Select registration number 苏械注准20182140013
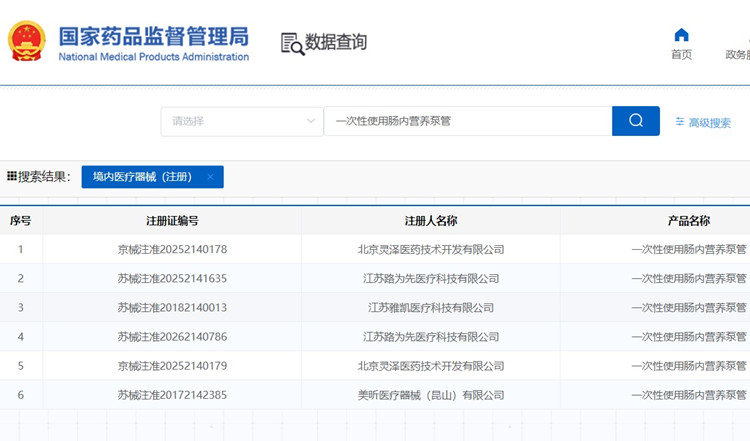The width and height of the screenshot is (750, 441). pos(172,308)
